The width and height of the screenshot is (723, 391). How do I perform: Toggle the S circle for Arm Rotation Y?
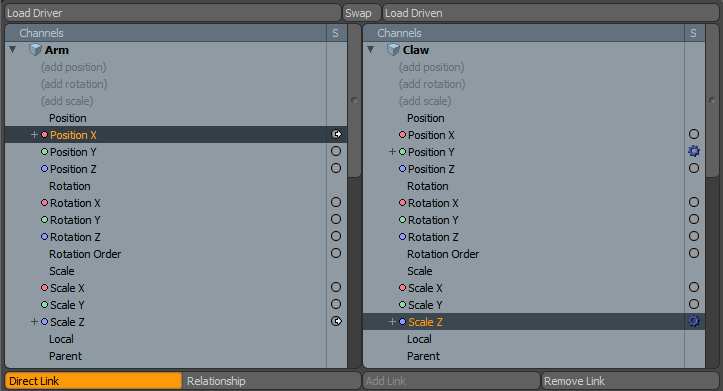point(336,219)
